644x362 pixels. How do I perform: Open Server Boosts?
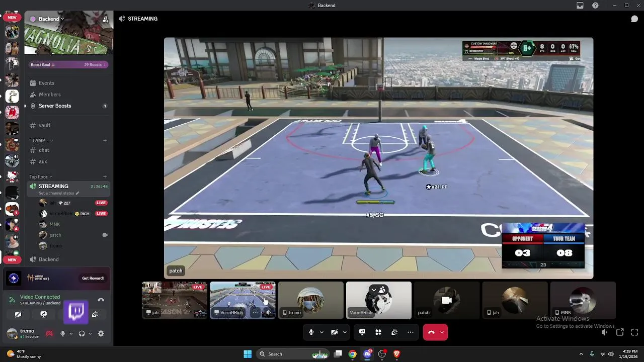point(67,106)
